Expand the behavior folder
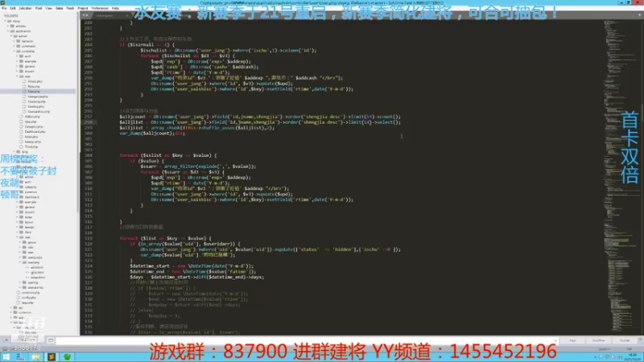644x362 pixels. click(x=14, y=41)
